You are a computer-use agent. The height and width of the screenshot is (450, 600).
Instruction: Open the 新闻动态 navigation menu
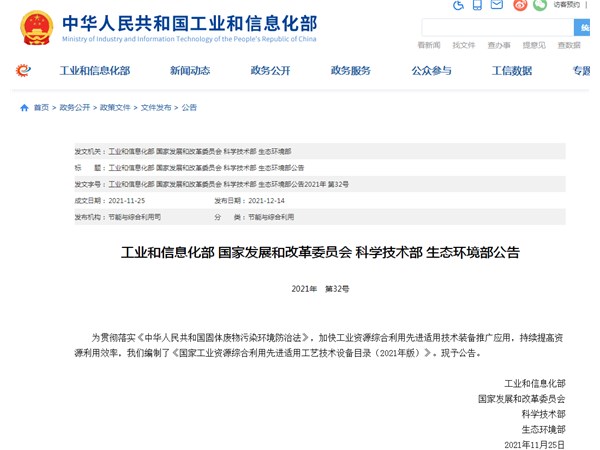point(190,71)
